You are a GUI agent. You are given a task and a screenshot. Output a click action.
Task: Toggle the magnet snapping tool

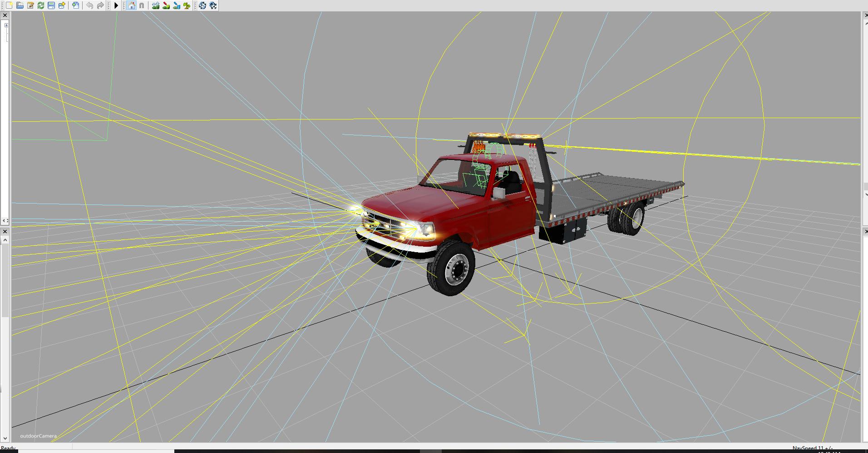[x=142, y=5]
